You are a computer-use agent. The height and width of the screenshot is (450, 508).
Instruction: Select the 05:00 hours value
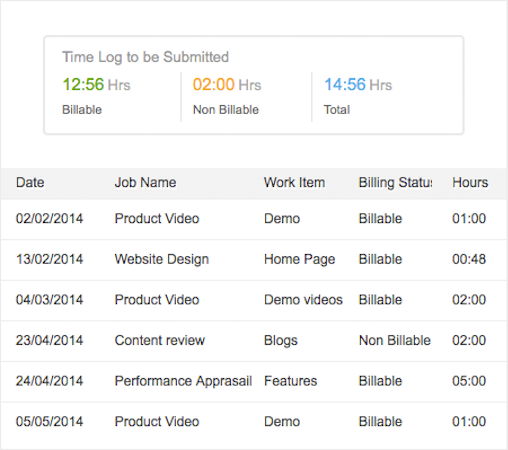pos(469,381)
